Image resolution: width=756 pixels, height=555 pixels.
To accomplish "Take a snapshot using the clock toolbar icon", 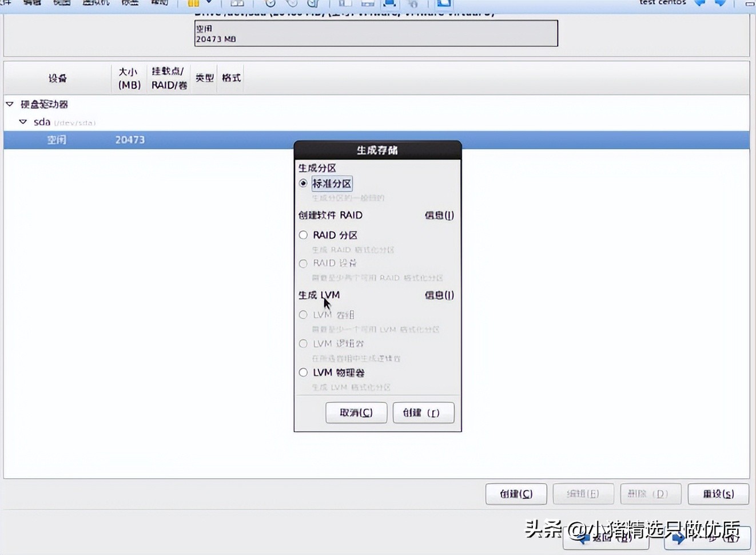I will (x=270, y=3).
